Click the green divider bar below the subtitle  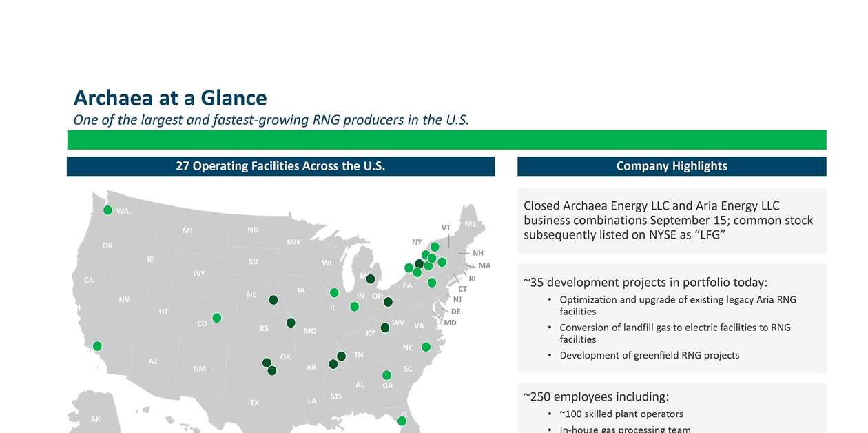(446, 139)
